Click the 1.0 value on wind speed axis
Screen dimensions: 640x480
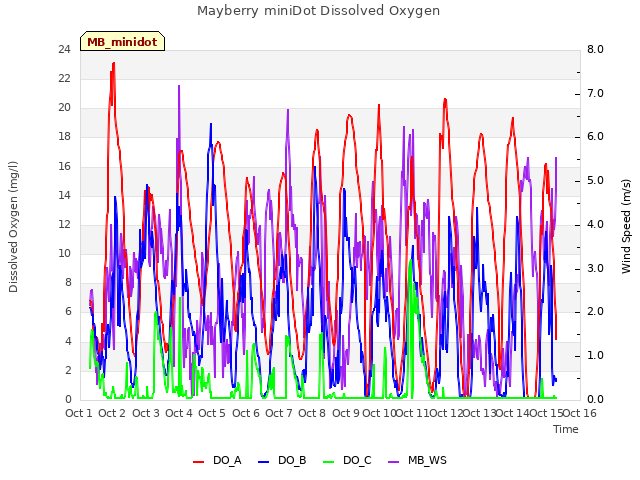point(595,356)
